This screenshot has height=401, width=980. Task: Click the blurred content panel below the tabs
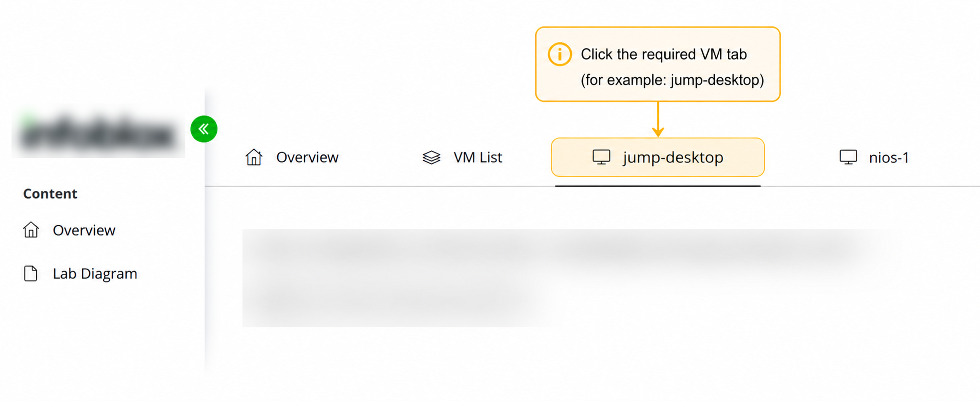click(564, 278)
